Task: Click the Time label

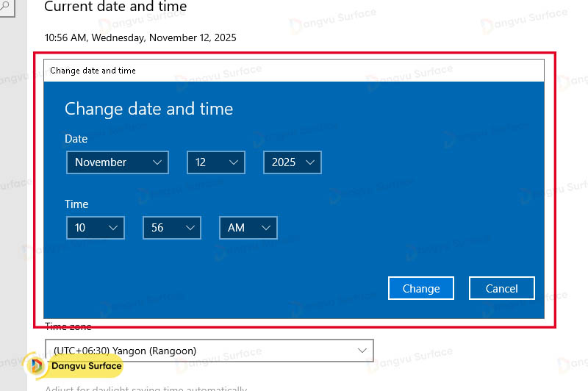Action: pyautogui.click(x=76, y=204)
